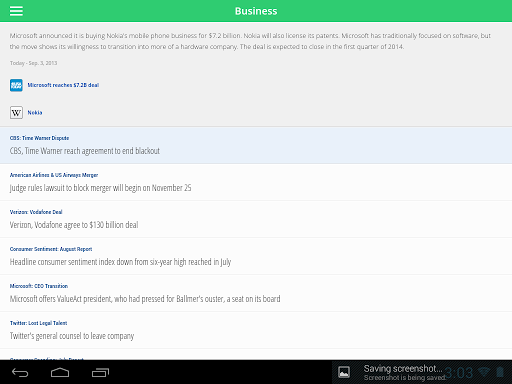Tap the Android home button

point(60,372)
